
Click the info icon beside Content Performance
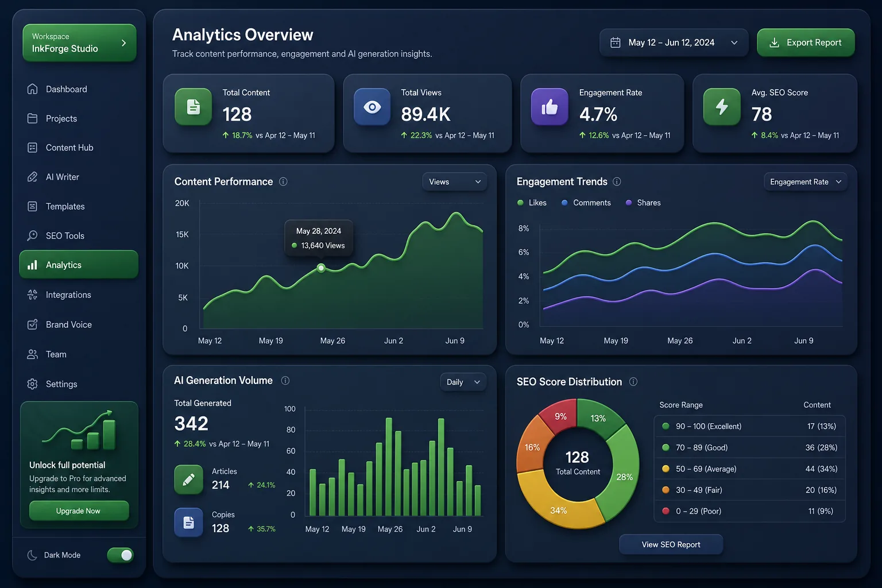(x=283, y=181)
